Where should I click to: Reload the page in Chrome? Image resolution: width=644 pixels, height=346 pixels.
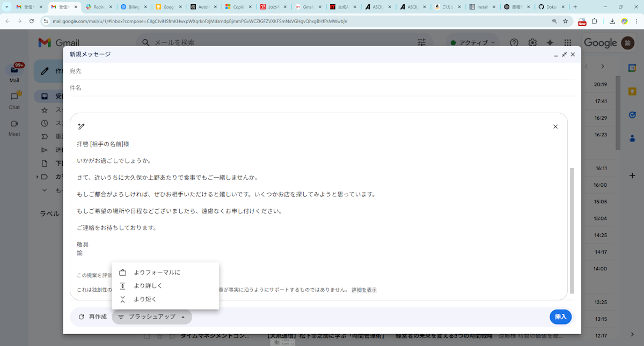pos(32,21)
